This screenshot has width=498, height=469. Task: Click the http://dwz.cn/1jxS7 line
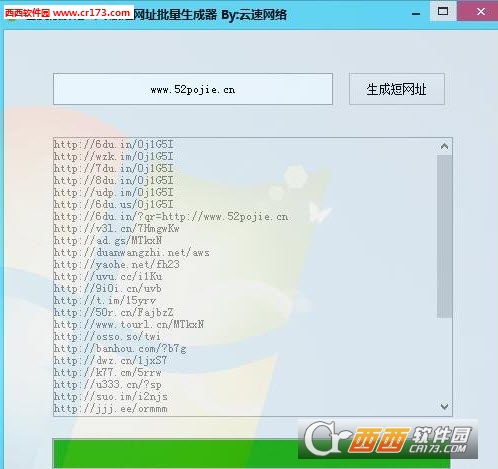click(110, 360)
